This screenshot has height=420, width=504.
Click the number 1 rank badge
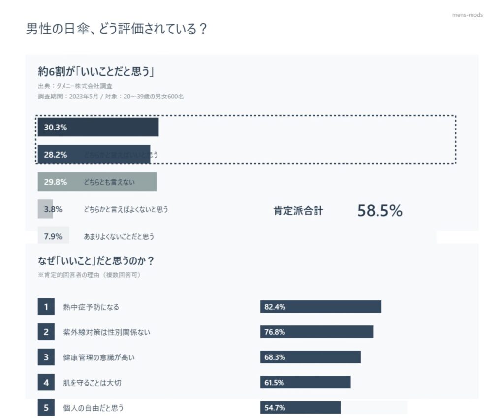tap(46, 307)
